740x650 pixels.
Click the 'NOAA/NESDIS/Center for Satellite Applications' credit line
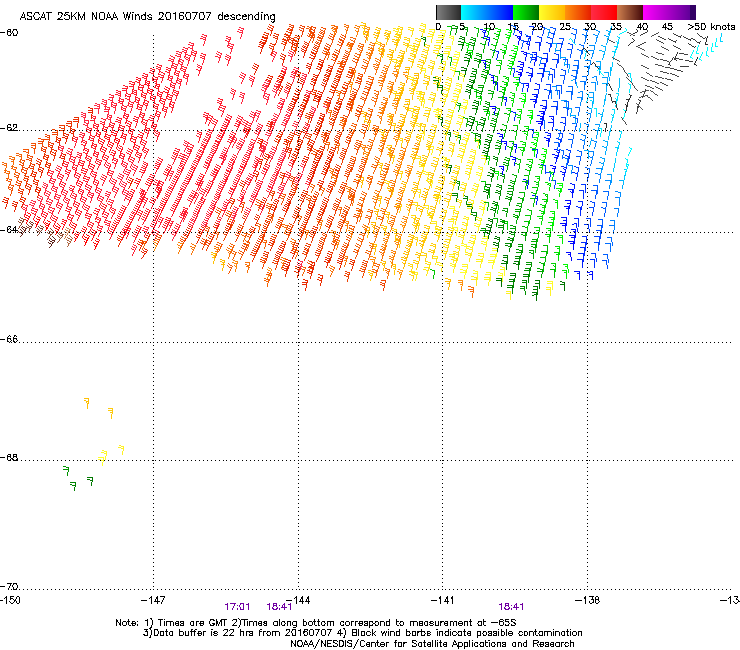pos(432,644)
